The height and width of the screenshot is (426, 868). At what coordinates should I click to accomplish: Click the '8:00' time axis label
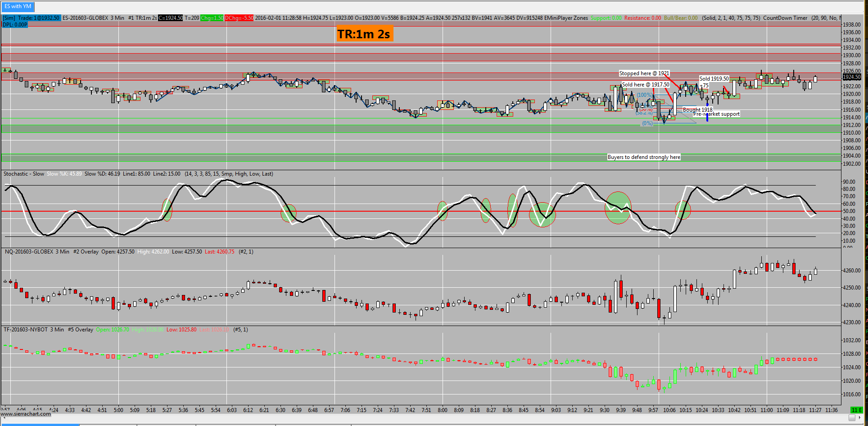(x=443, y=410)
